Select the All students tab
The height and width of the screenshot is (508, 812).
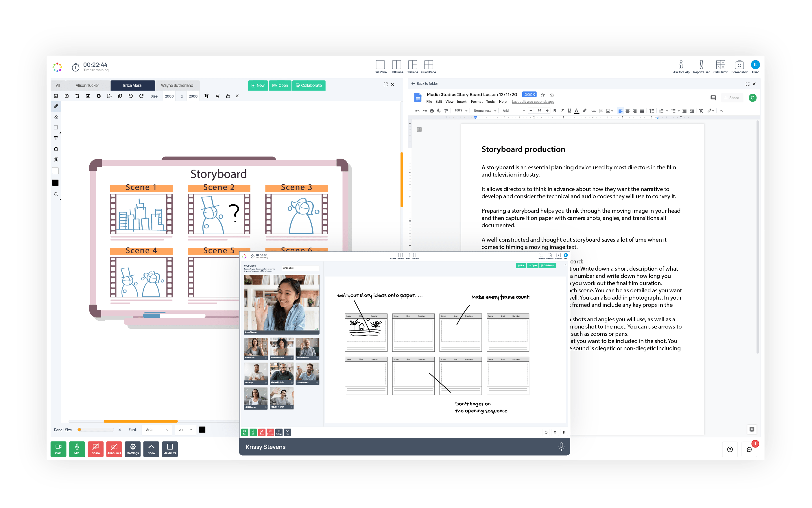pos(58,85)
